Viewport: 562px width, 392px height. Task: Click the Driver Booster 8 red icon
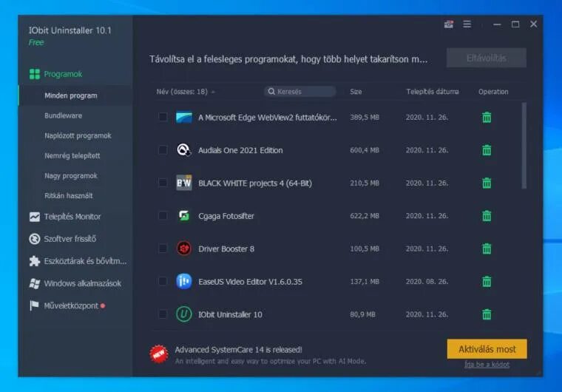(184, 249)
